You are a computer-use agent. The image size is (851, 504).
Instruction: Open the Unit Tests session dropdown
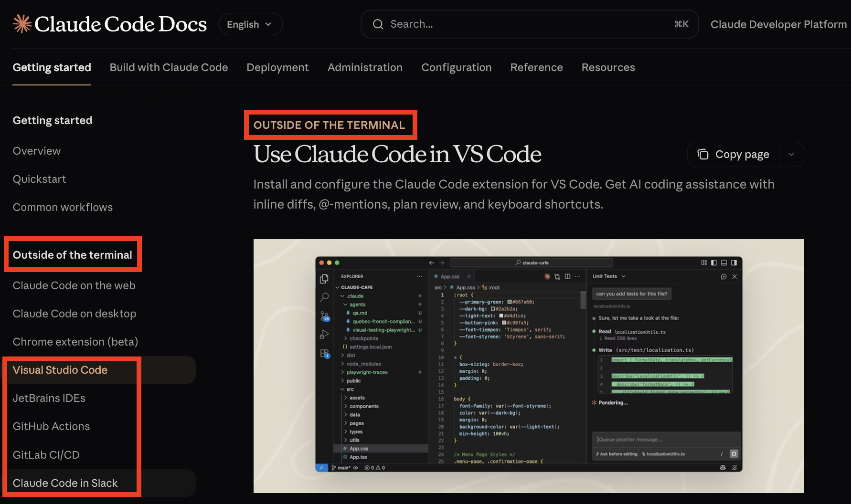[609, 276]
